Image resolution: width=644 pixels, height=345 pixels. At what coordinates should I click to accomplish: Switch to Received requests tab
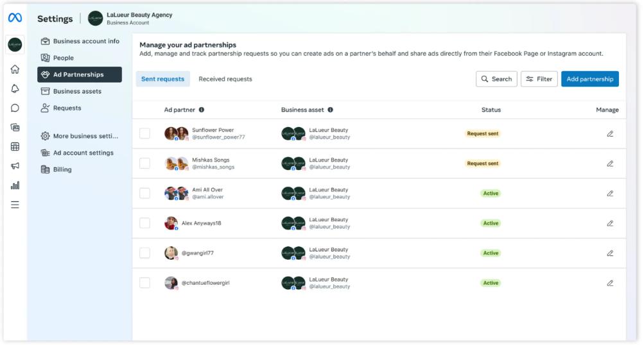click(225, 79)
